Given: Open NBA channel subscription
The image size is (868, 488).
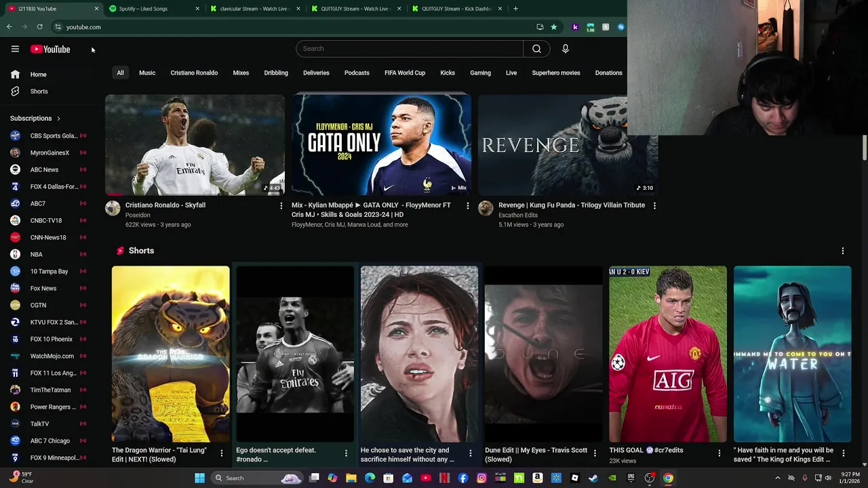Looking at the screenshot, I should tap(49, 254).
